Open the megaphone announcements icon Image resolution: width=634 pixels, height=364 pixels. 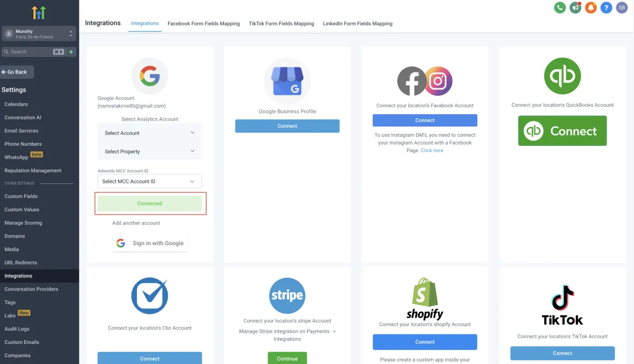[575, 7]
